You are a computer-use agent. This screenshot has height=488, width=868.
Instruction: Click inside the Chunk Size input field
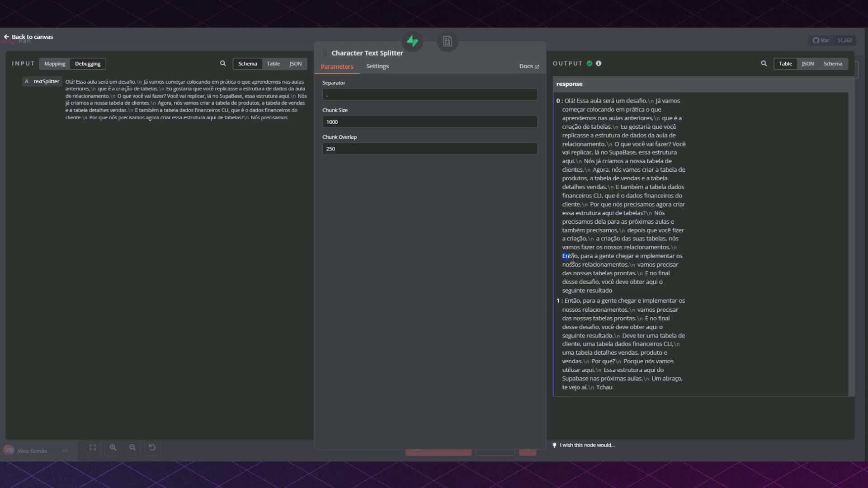(x=429, y=122)
